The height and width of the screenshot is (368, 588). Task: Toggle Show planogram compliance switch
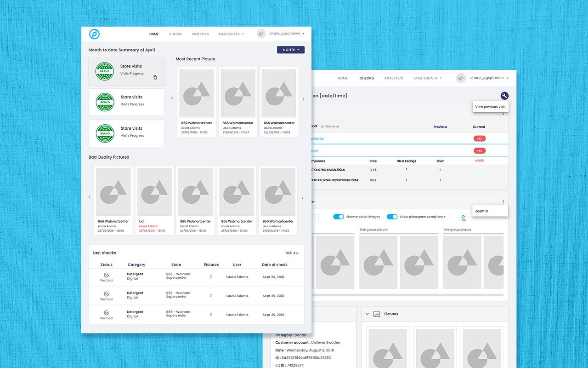pos(392,217)
